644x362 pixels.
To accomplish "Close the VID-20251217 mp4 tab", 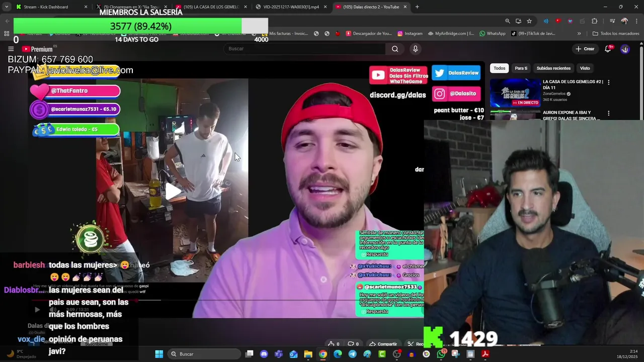I will point(325,7).
